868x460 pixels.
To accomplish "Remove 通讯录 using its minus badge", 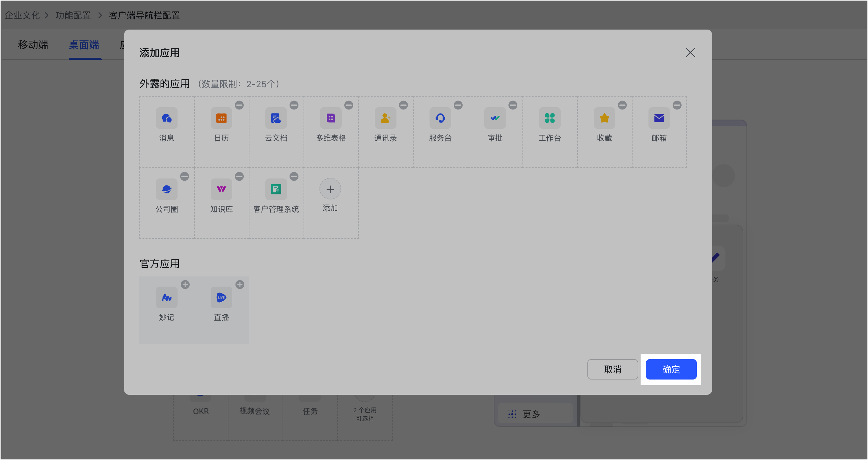I will point(404,105).
